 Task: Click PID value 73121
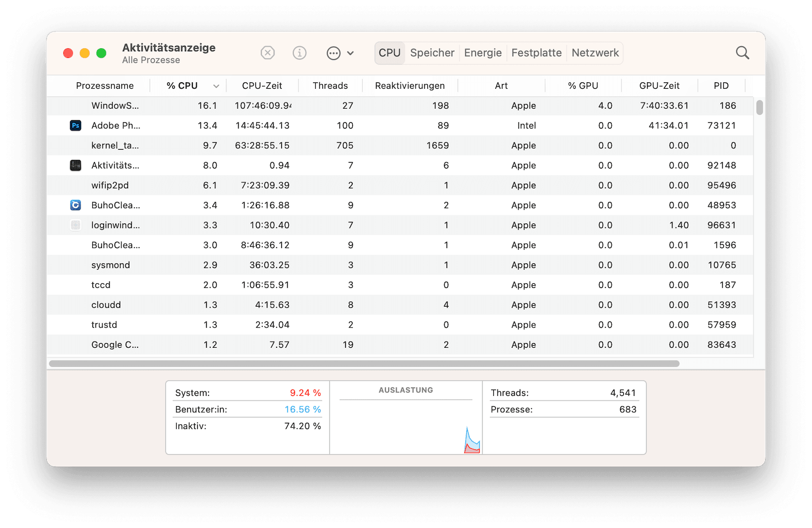(722, 125)
